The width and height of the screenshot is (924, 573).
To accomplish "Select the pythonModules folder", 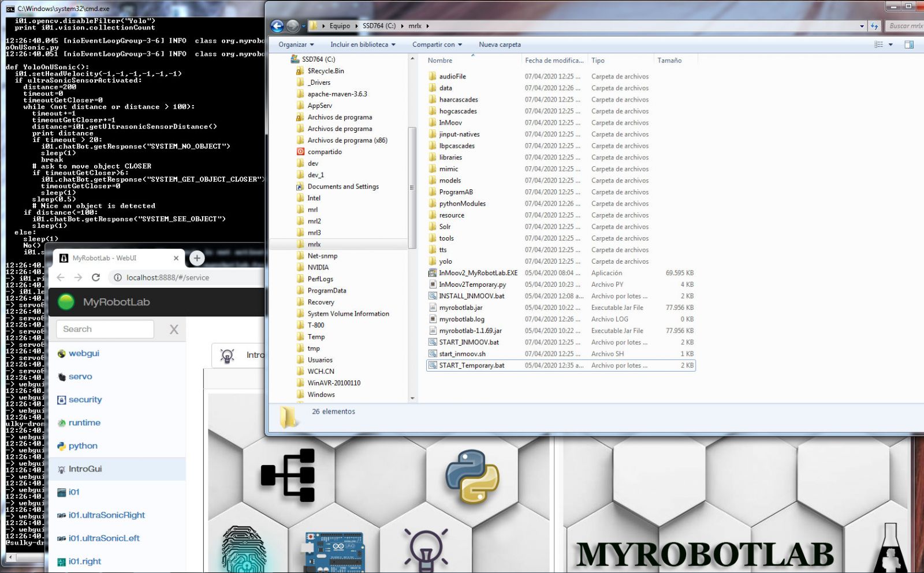I will 462,204.
